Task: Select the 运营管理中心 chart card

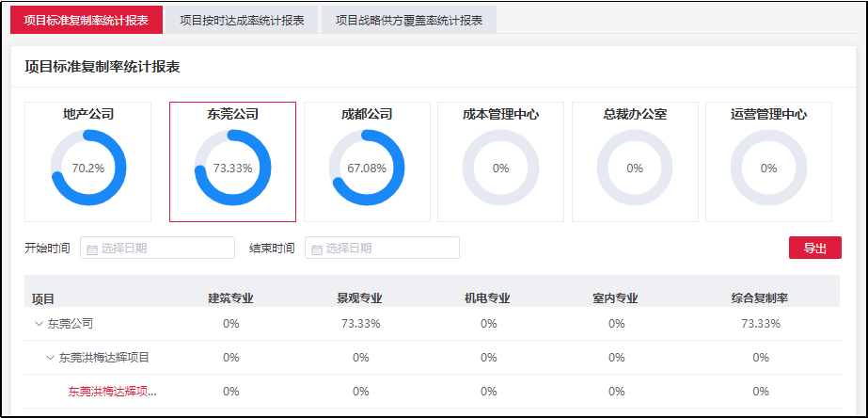Action: tap(769, 162)
